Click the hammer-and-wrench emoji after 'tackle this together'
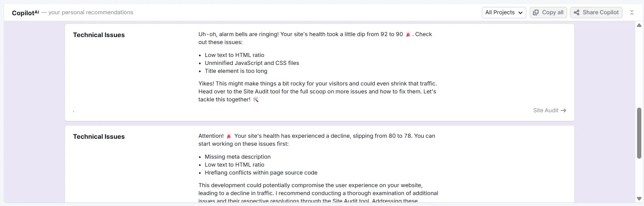 click(255, 99)
